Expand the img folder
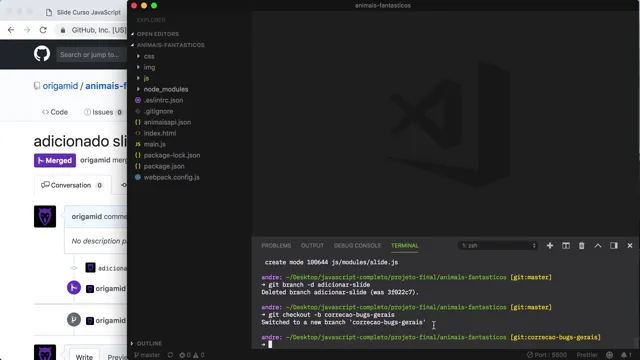 149,67
